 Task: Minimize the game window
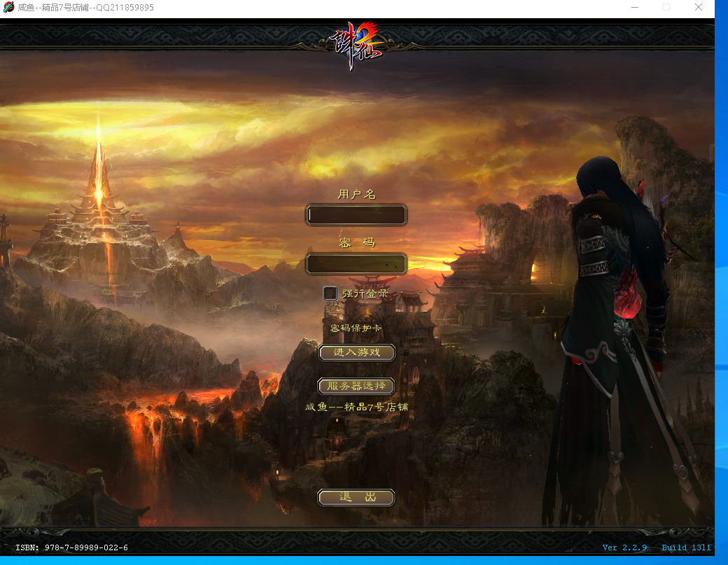633,8
